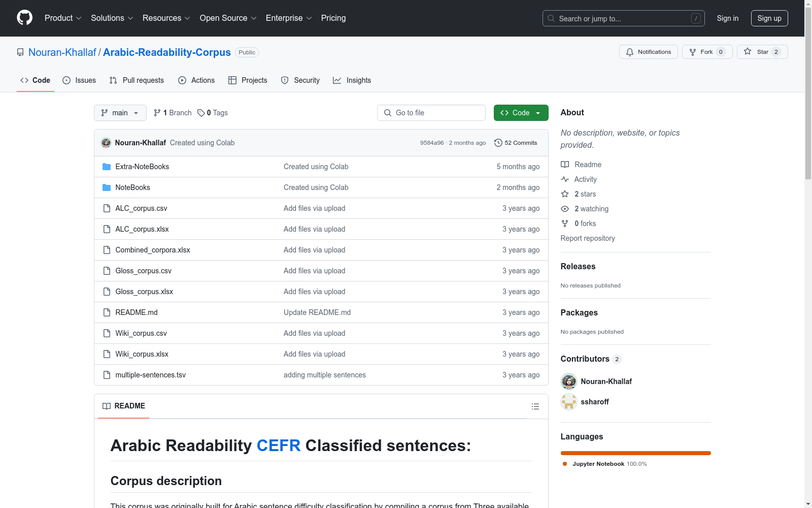Viewport: 812px width, 508px height.
Task: Open the Pricing link
Action: (333, 18)
